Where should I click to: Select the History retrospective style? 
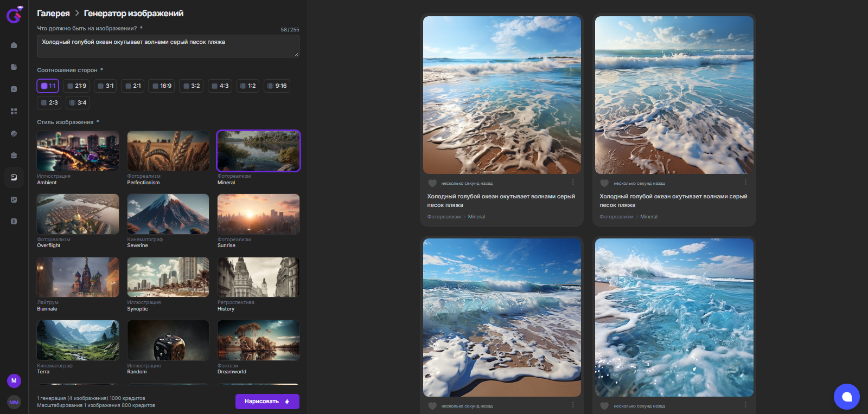point(258,277)
